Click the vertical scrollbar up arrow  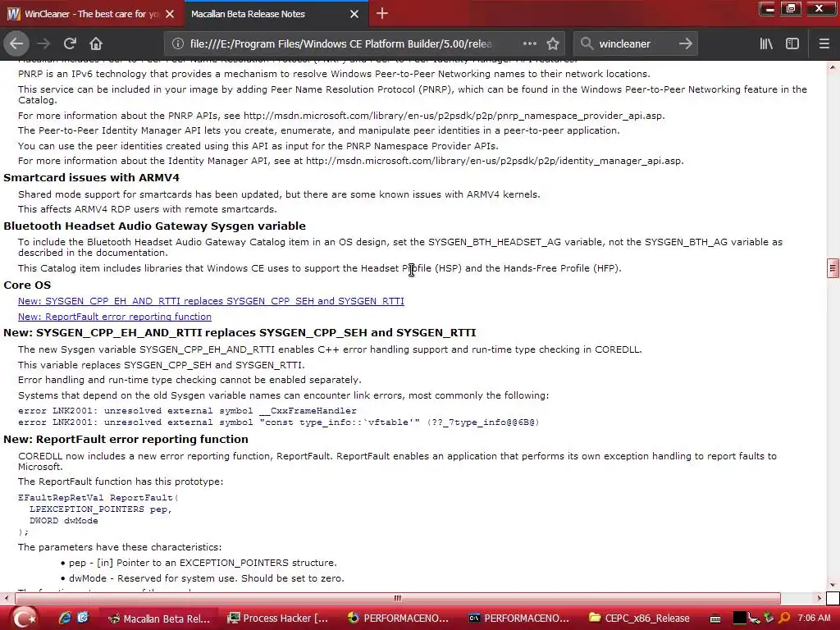pyautogui.click(x=833, y=67)
